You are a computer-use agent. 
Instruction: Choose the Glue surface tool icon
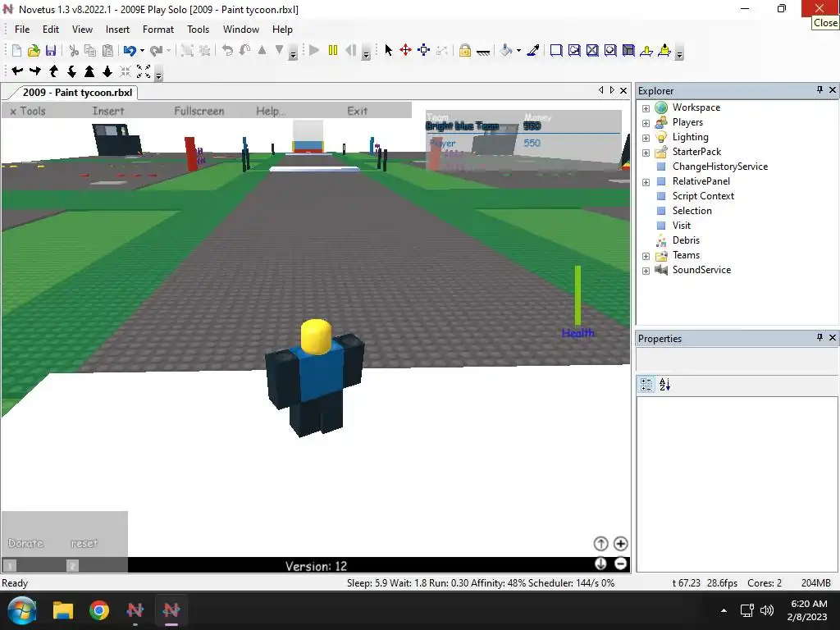pyautogui.click(x=574, y=50)
